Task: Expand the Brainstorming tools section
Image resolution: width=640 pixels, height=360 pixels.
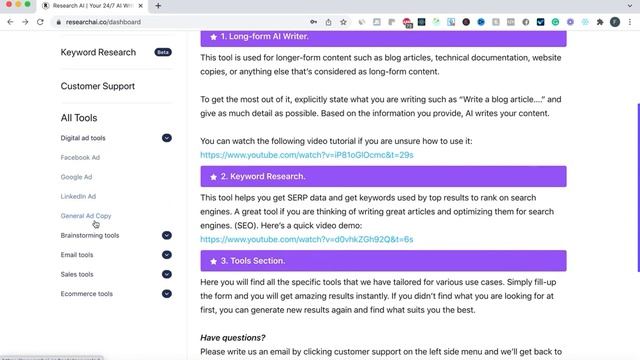Action: click(167, 236)
